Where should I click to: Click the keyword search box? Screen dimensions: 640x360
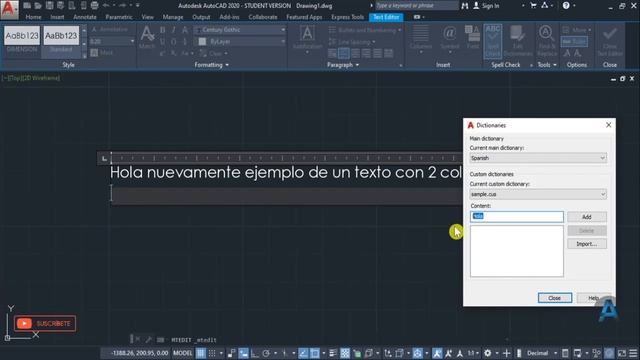(416, 6)
